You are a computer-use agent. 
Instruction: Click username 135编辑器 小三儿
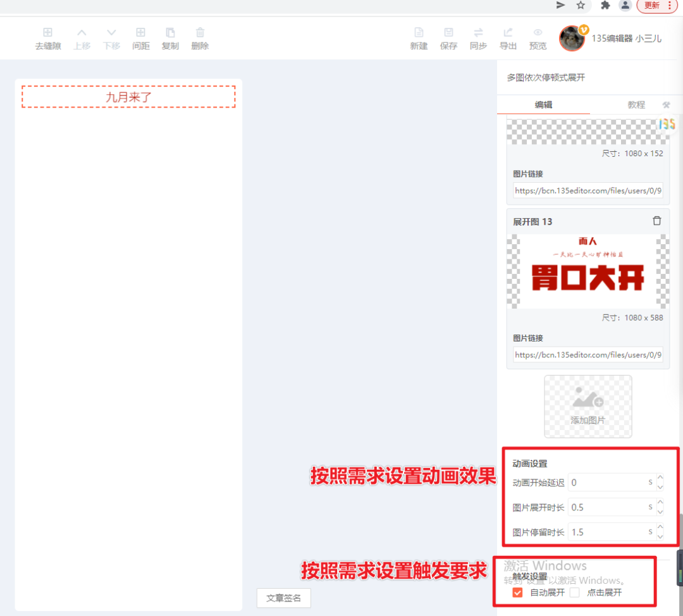point(626,39)
